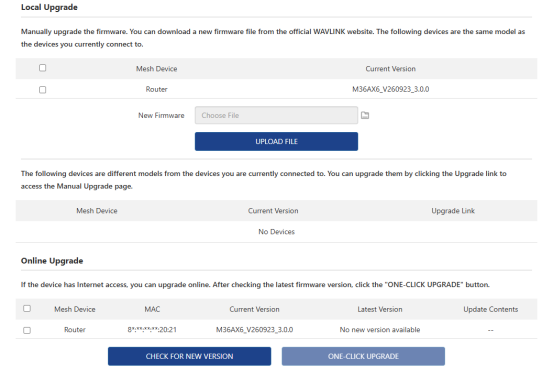Click the ONE-CLICK UPGRADE button
The image size is (554, 373).
pyautogui.click(x=363, y=356)
